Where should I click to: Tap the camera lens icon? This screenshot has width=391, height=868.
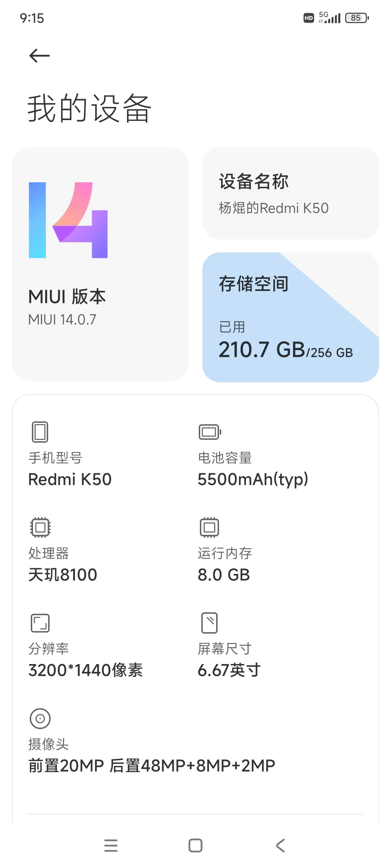coord(40,718)
